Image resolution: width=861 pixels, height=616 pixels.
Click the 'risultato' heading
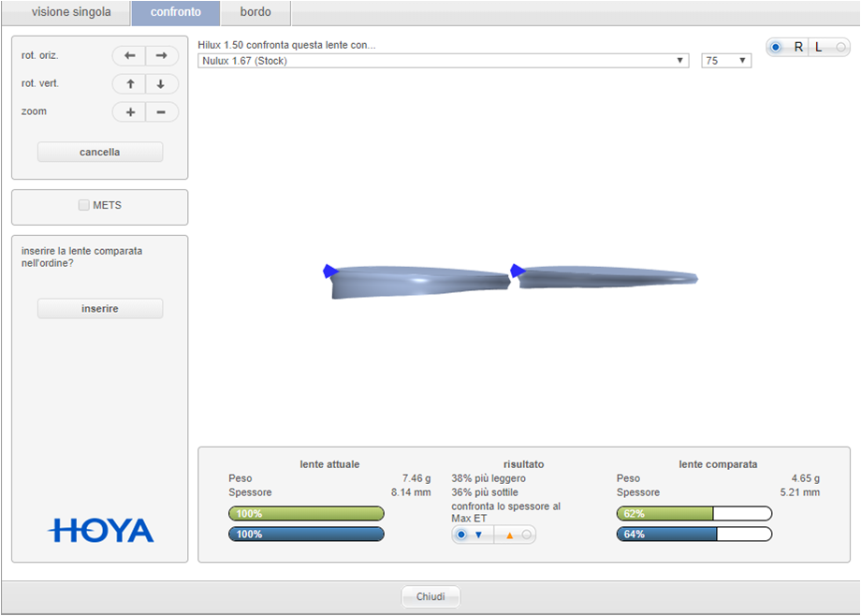click(x=524, y=464)
